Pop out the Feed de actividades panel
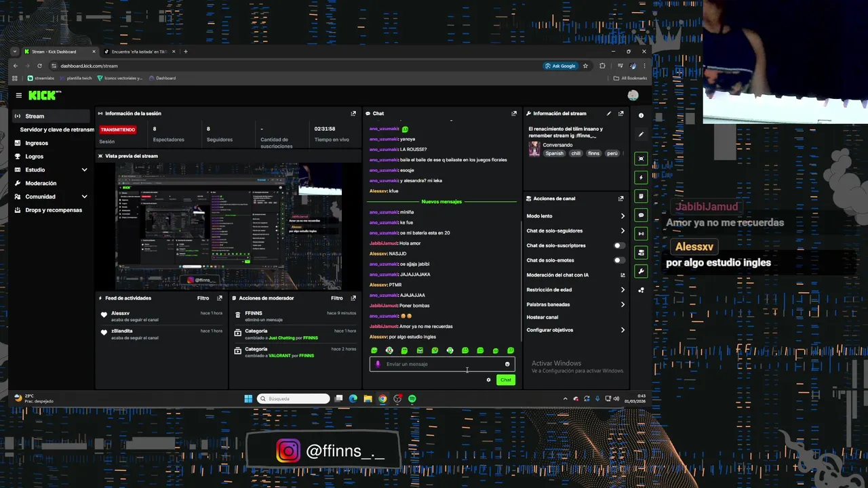868x488 pixels. pyautogui.click(x=220, y=298)
